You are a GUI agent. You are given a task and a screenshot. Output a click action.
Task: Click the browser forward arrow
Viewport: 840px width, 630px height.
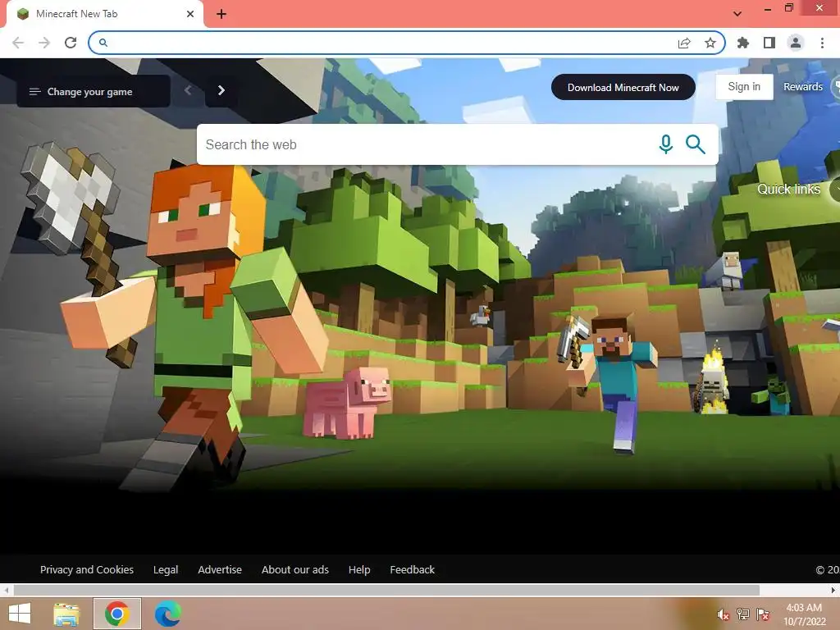pos(44,43)
